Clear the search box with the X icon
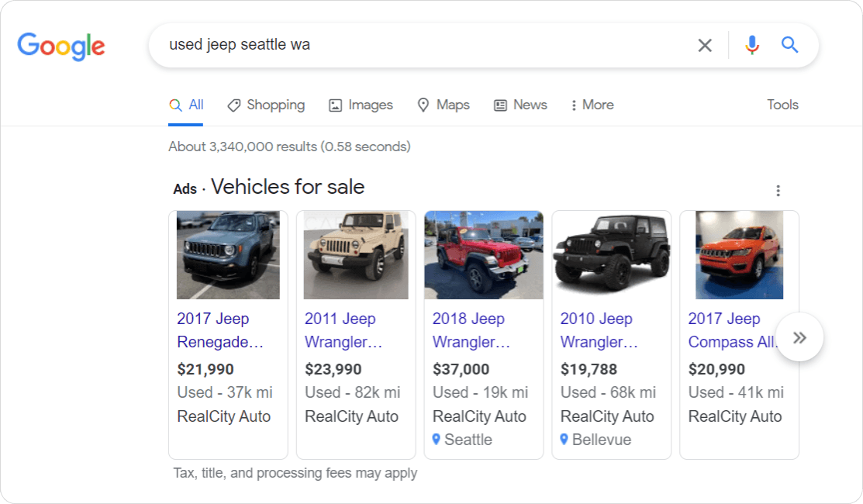Viewport: 863px width, 504px height. [704, 45]
